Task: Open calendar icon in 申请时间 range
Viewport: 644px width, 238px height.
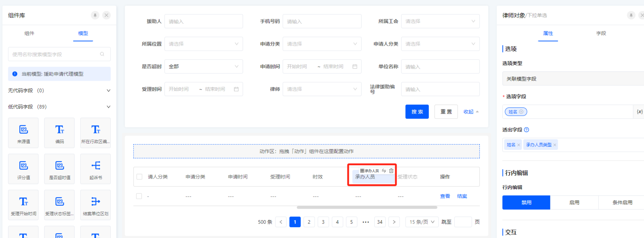Action: [x=355, y=66]
